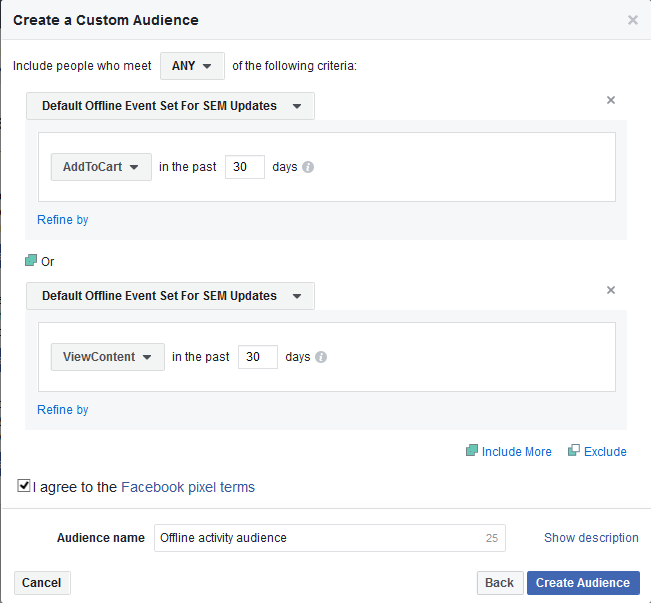
Task: Click the Or connector icon
Action: tap(31, 261)
